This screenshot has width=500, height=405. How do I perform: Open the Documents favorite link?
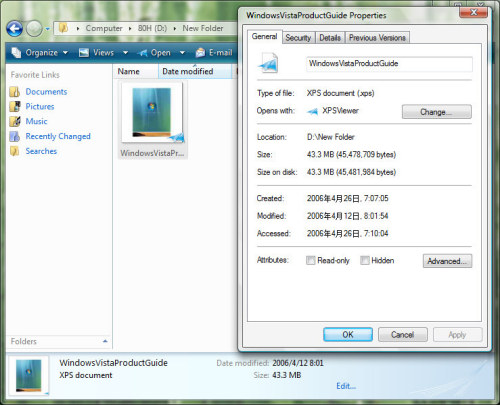coord(46,92)
